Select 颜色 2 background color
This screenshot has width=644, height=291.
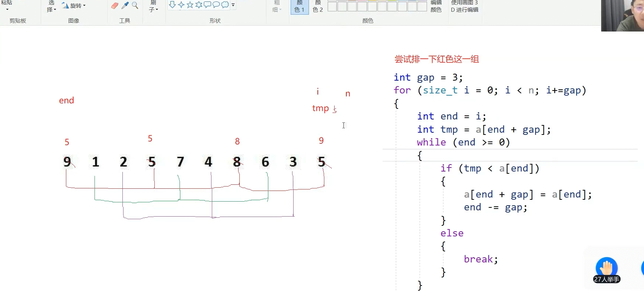click(x=317, y=6)
